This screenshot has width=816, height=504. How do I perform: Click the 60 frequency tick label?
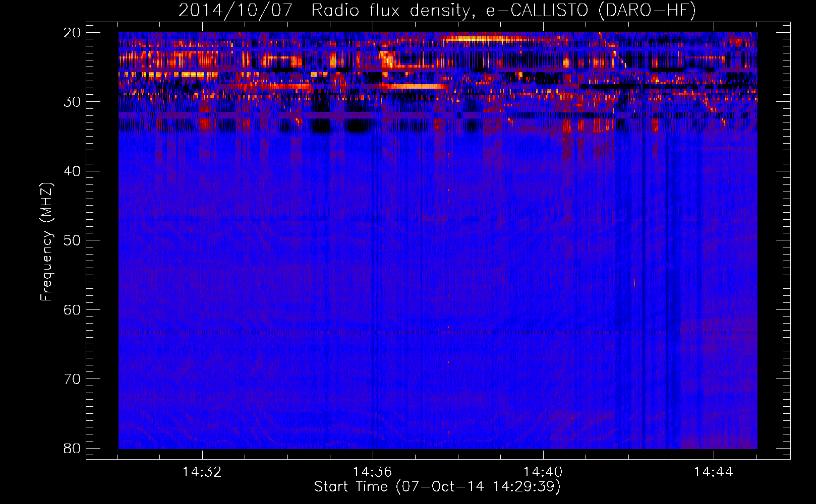(x=72, y=309)
